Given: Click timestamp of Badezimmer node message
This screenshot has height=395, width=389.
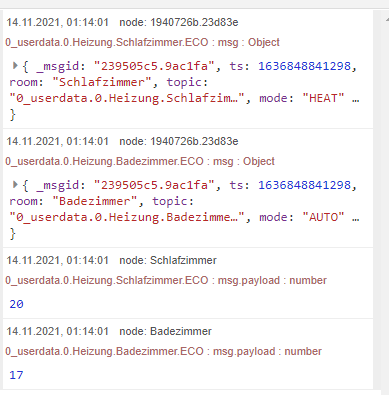Looking at the screenshot, I should pyautogui.click(x=58, y=331).
